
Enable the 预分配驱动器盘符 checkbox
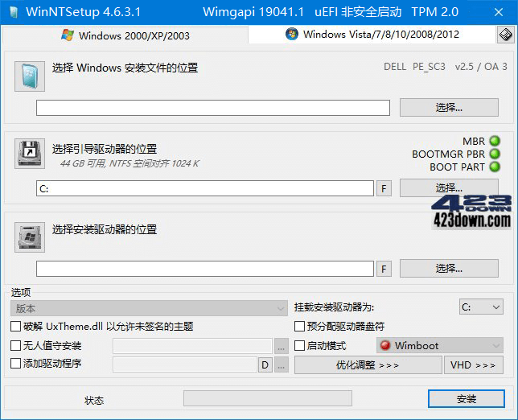click(299, 327)
